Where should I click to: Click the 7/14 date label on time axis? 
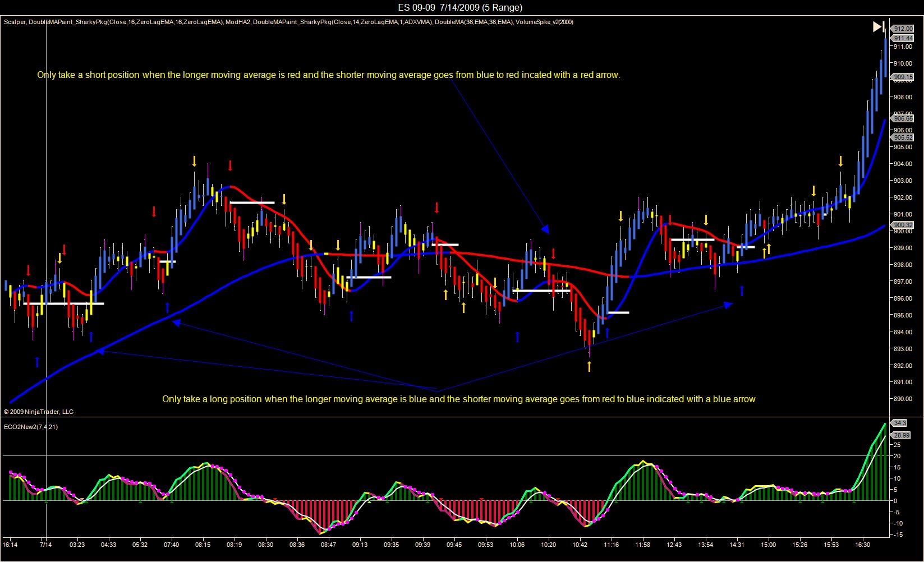point(46,545)
